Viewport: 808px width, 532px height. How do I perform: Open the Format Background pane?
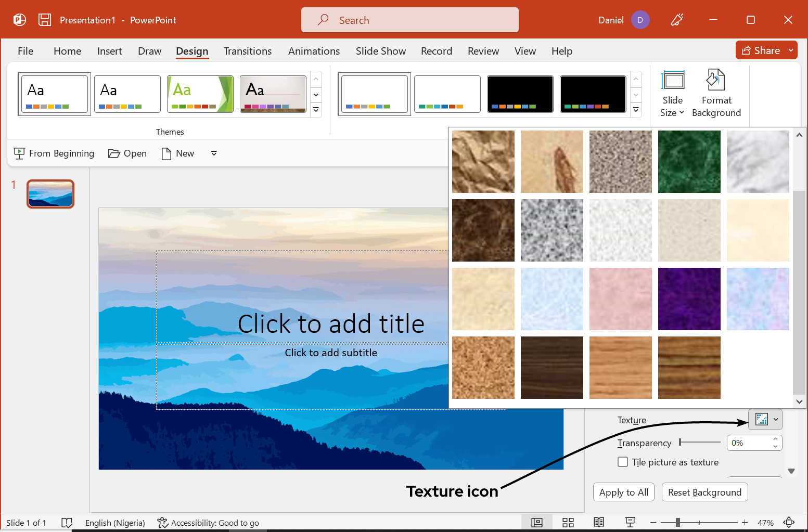716,94
